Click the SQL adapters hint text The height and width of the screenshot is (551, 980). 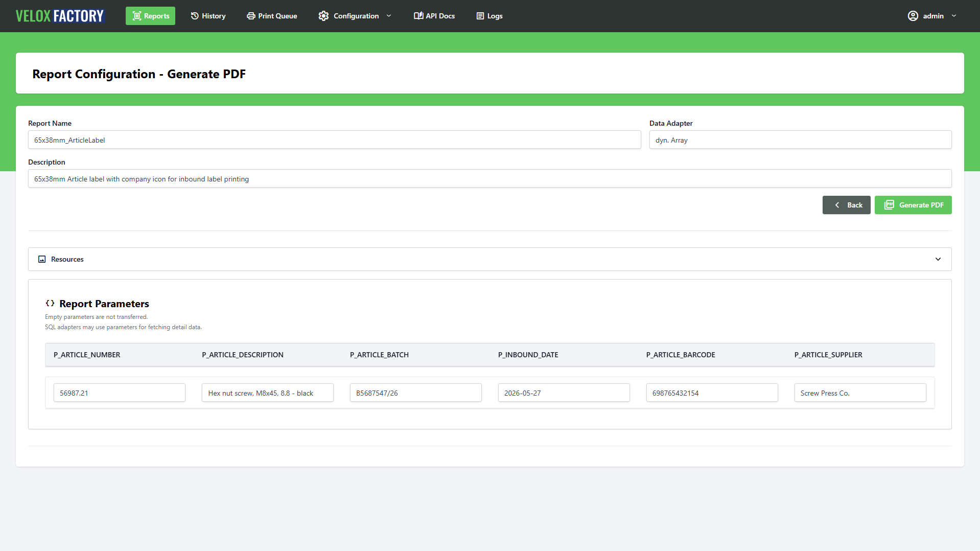point(123,327)
